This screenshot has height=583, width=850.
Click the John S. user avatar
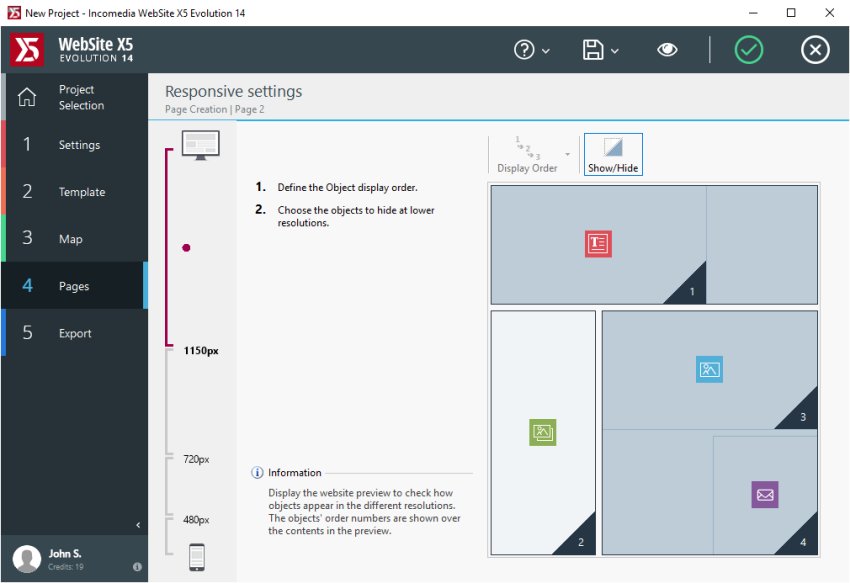[x=27, y=559]
